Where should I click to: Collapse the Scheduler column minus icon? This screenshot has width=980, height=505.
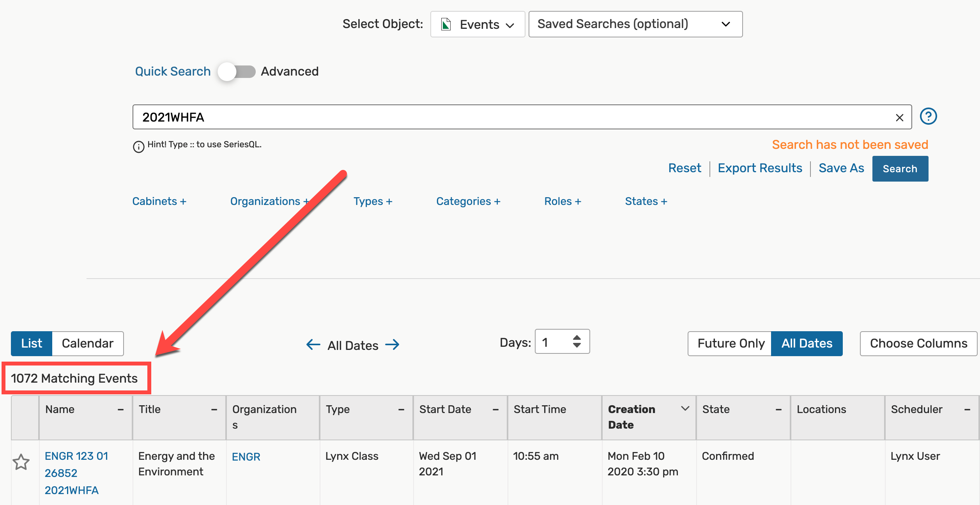click(x=967, y=410)
